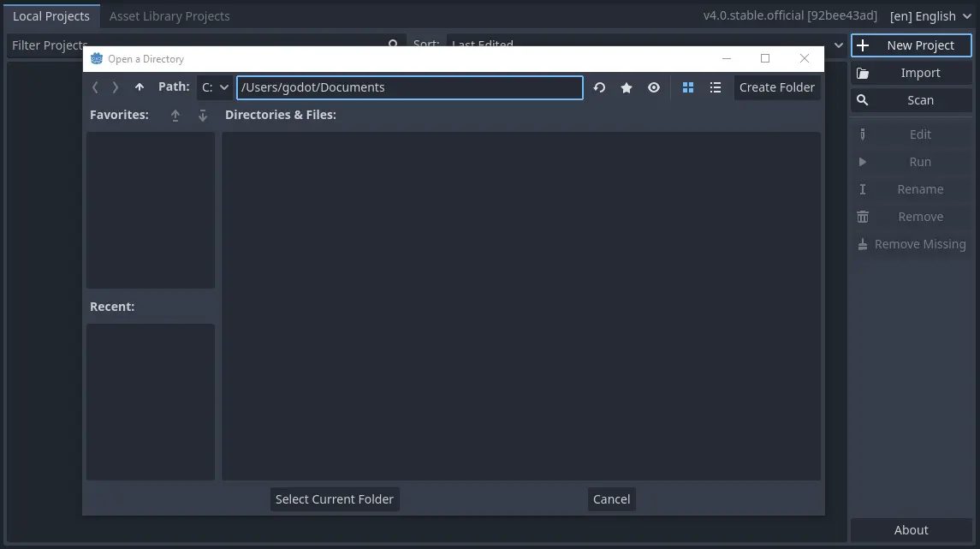Click the Filter Projects search field

coord(206,45)
